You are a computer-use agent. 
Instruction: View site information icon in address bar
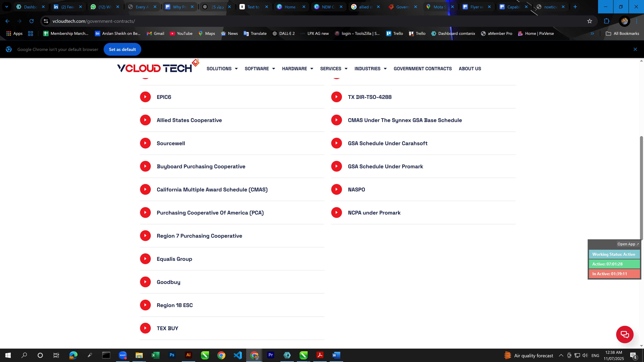point(46,21)
